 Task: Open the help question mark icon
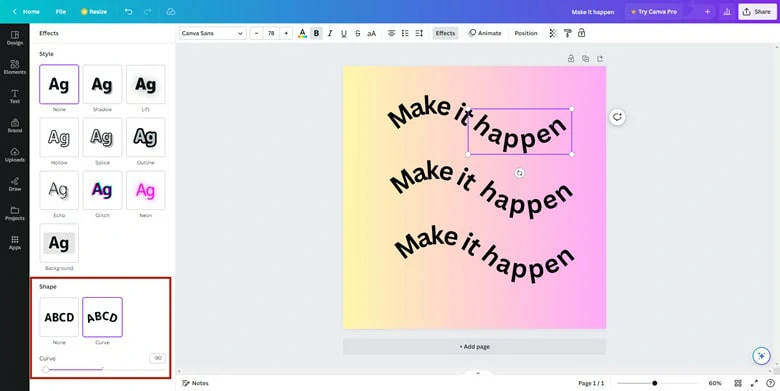coord(771,383)
